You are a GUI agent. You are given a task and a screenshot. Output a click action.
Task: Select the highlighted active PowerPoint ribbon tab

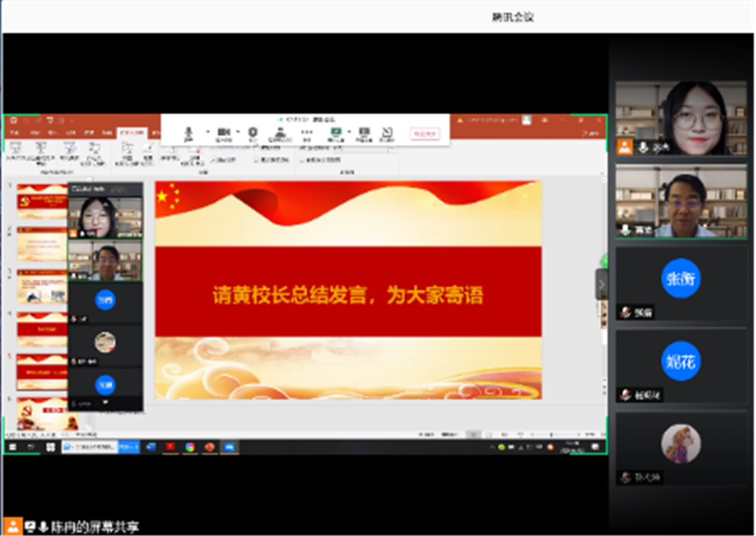131,133
